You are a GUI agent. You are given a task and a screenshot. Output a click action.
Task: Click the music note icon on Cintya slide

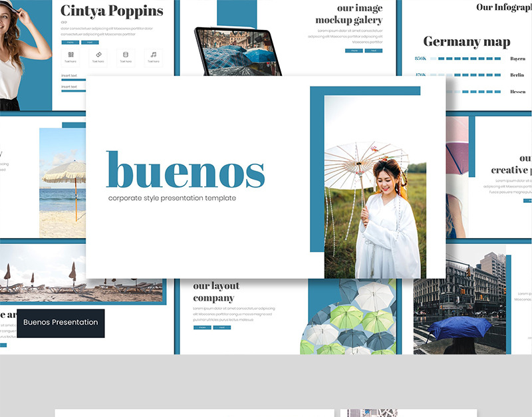click(154, 55)
